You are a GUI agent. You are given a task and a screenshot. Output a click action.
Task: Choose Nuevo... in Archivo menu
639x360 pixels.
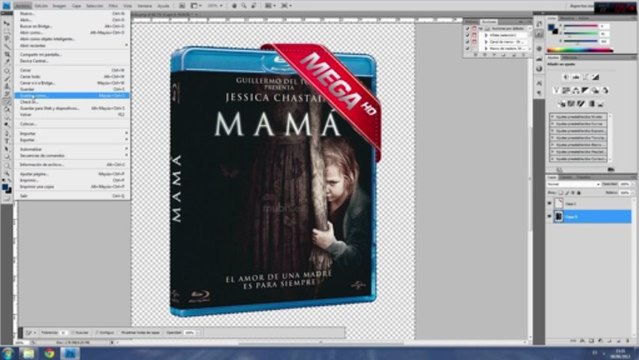click(72, 13)
